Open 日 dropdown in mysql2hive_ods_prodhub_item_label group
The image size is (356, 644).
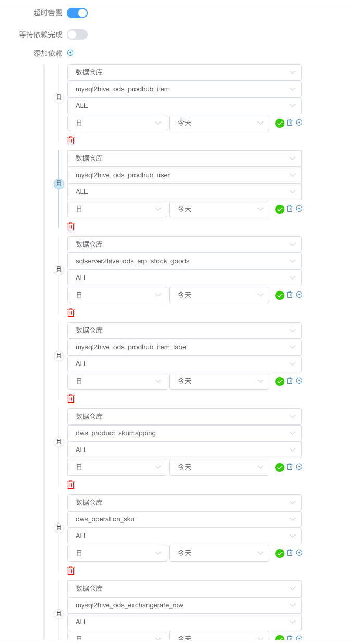(117, 381)
